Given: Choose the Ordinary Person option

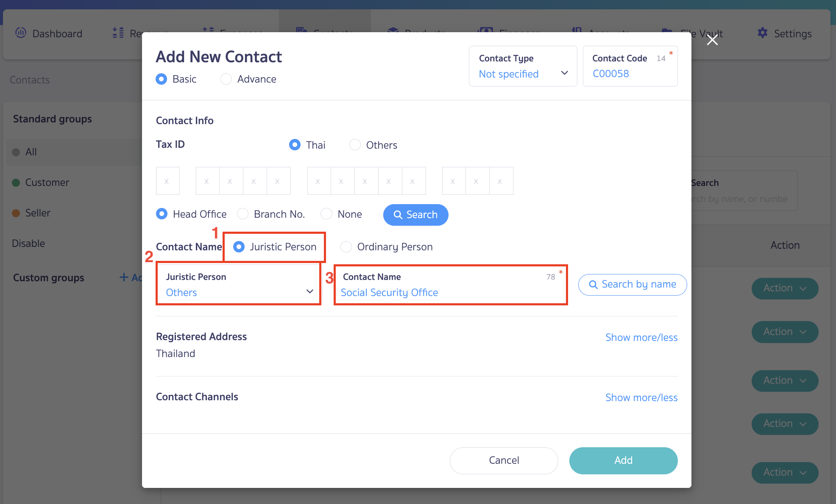Looking at the screenshot, I should 346,246.
